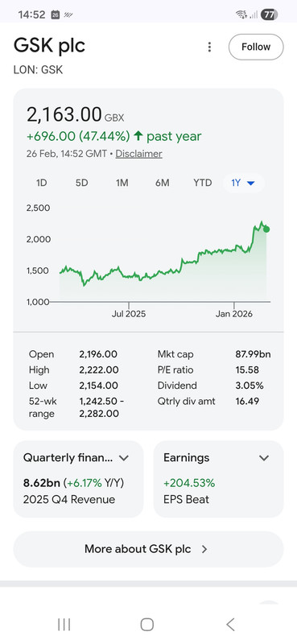
Task: Select the 5D chart range
Action: point(82,183)
